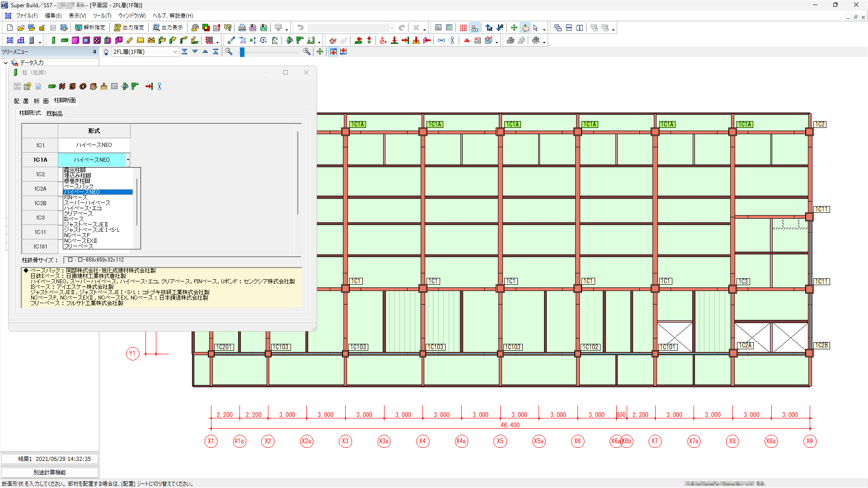Image resolution: width=868 pixels, height=488 pixels.
Task: Click the circular pipe section icon in dialog
Action: coord(83,86)
